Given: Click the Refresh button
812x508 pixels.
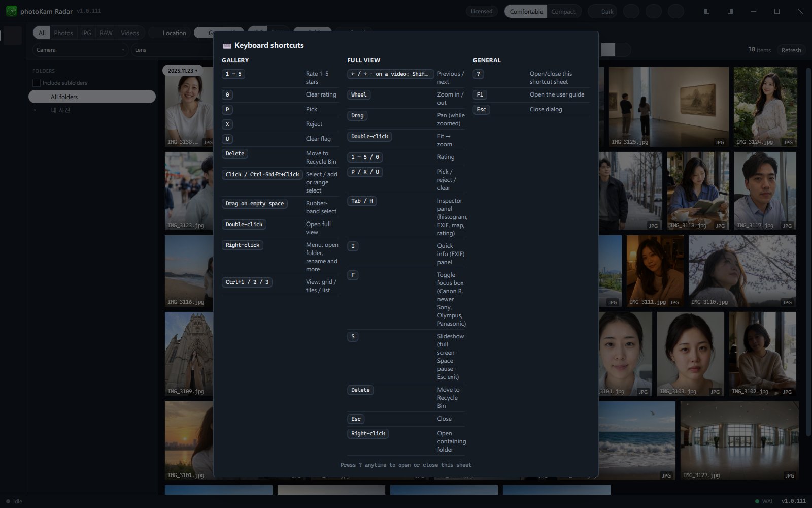Looking at the screenshot, I should 791,50.
